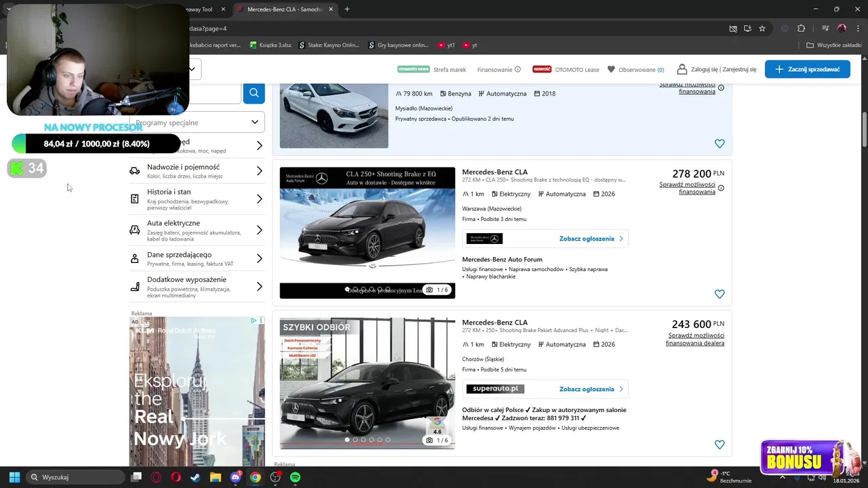This screenshot has width=868, height=488.
Task: Expand Dodatkowe wyposażenie filter
Action: click(x=197, y=287)
